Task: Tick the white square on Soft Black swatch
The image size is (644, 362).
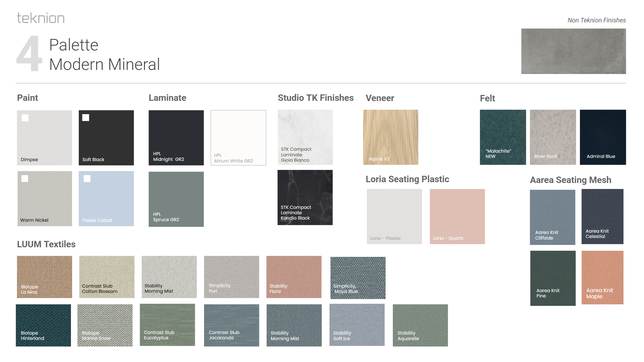Action: click(x=86, y=118)
